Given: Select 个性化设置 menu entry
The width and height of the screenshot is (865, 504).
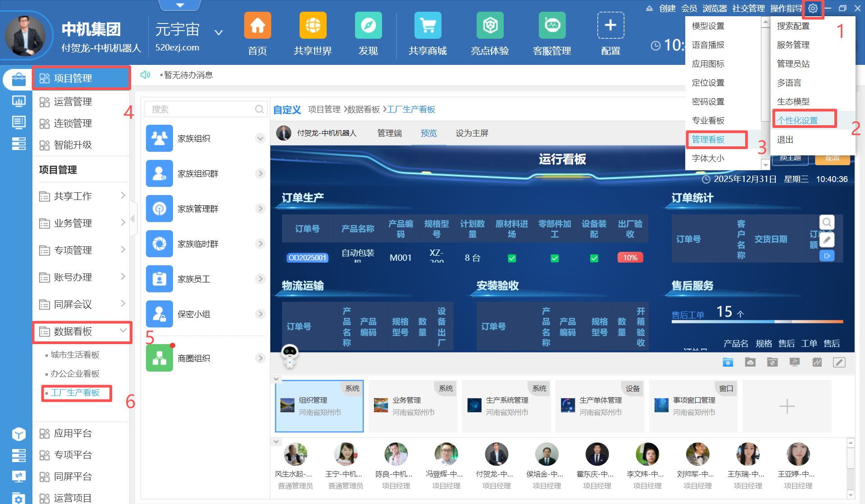Looking at the screenshot, I should point(797,120).
